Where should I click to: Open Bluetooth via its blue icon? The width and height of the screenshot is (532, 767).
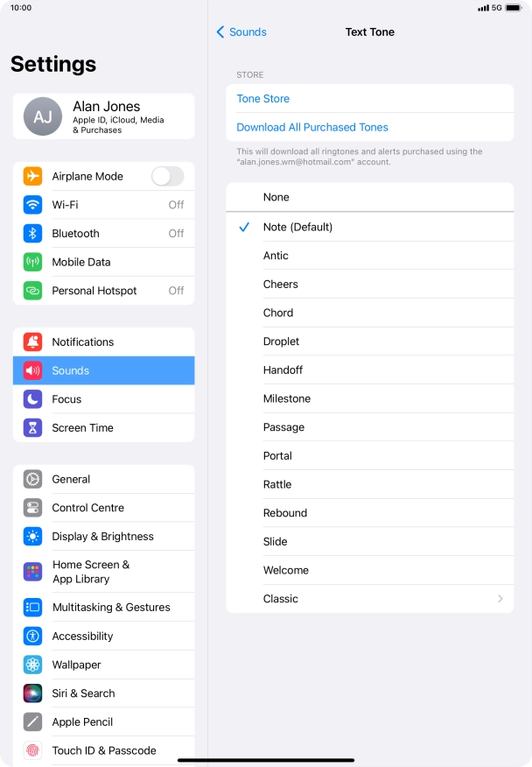[32, 233]
